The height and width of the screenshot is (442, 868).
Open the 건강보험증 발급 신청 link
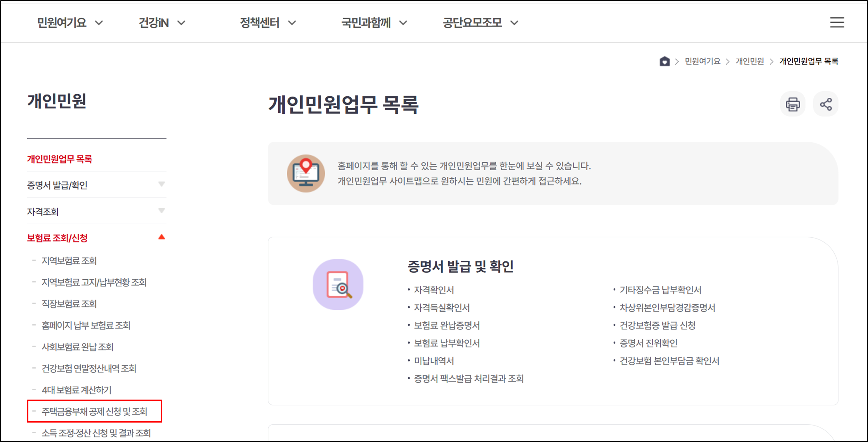pos(657,325)
